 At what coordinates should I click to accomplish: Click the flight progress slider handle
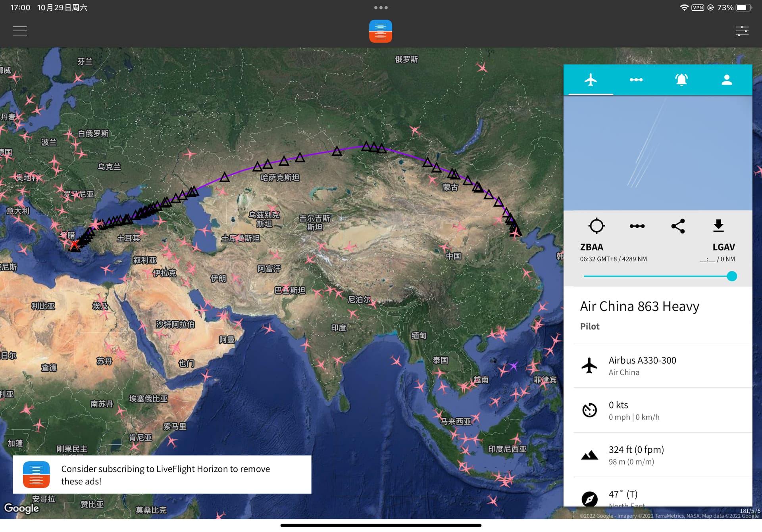click(x=732, y=276)
